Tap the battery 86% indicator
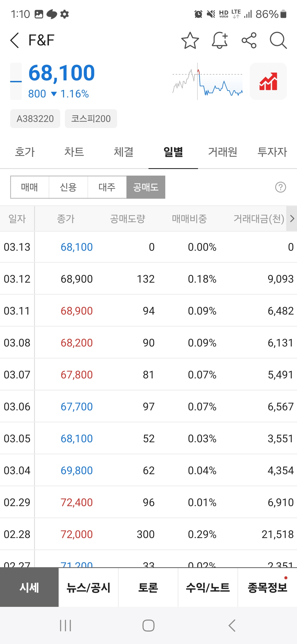The image size is (297, 644). [271, 14]
